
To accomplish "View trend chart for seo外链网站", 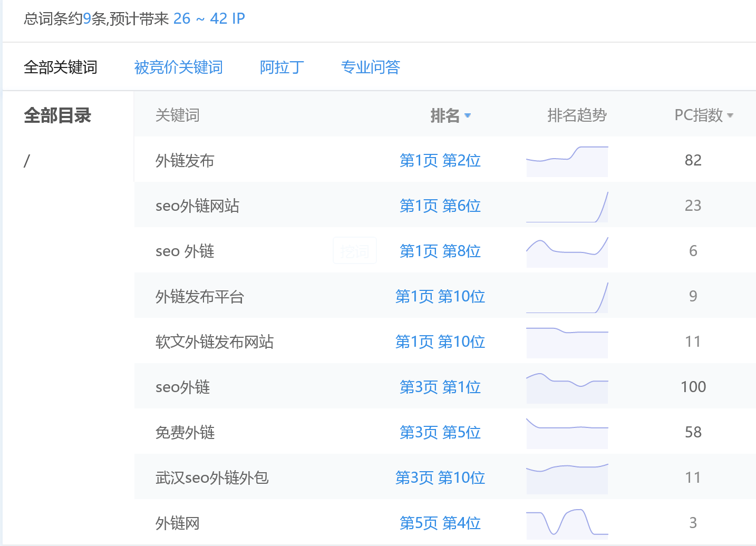I will click(567, 207).
